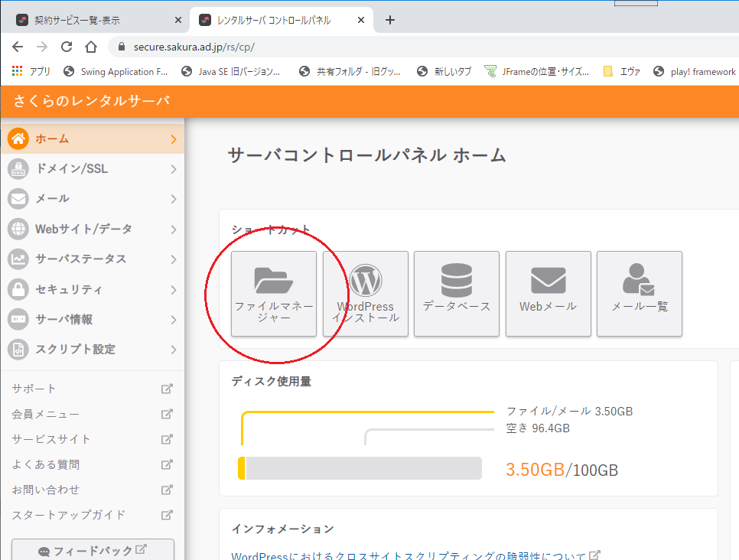Expand the ドメイン/SSL chevron
Viewport: 739px width, 560px height.
pos(174,169)
